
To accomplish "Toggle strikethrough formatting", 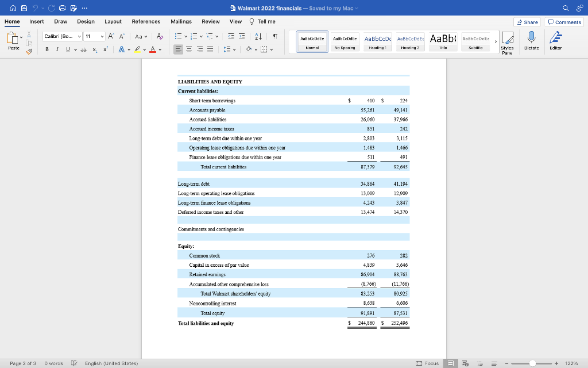I will 84,49.
